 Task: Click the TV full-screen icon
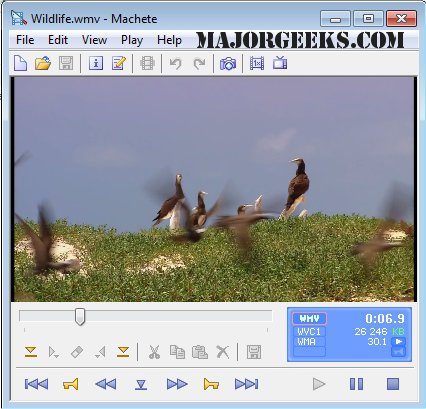tap(280, 63)
